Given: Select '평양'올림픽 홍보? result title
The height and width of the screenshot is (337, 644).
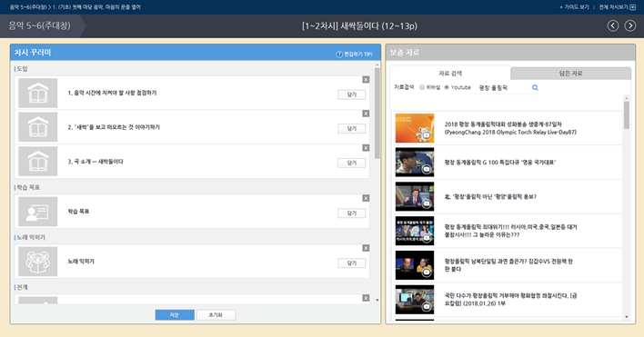Looking at the screenshot, I should tap(490, 197).
